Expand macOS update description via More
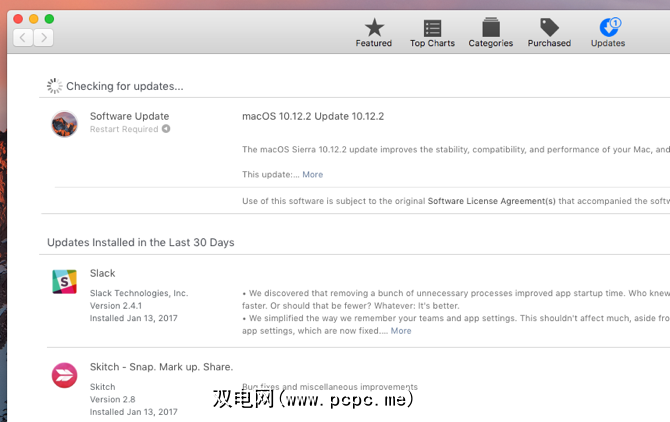The image size is (670, 422). [x=313, y=174]
